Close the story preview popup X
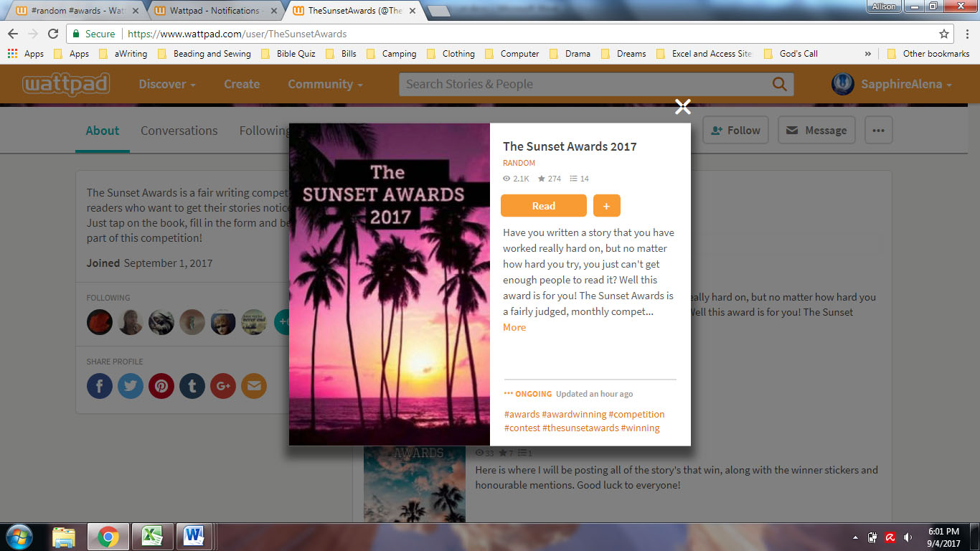This screenshot has width=980, height=551. (x=683, y=107)
